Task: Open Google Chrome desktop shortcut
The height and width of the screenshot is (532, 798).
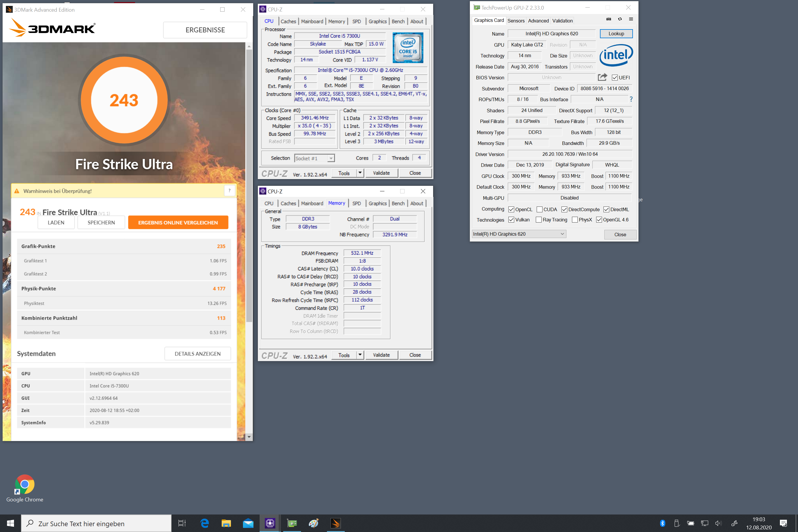Action: tap(24, 488)
